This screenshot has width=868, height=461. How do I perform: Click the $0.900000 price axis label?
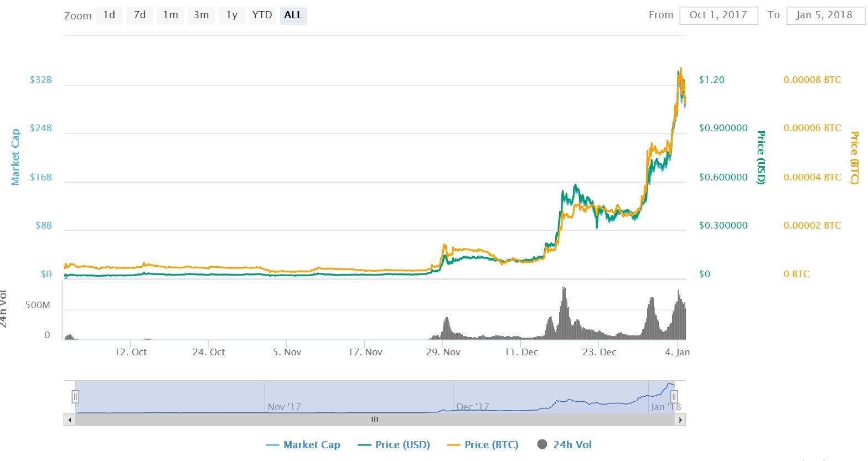point(724,128)
